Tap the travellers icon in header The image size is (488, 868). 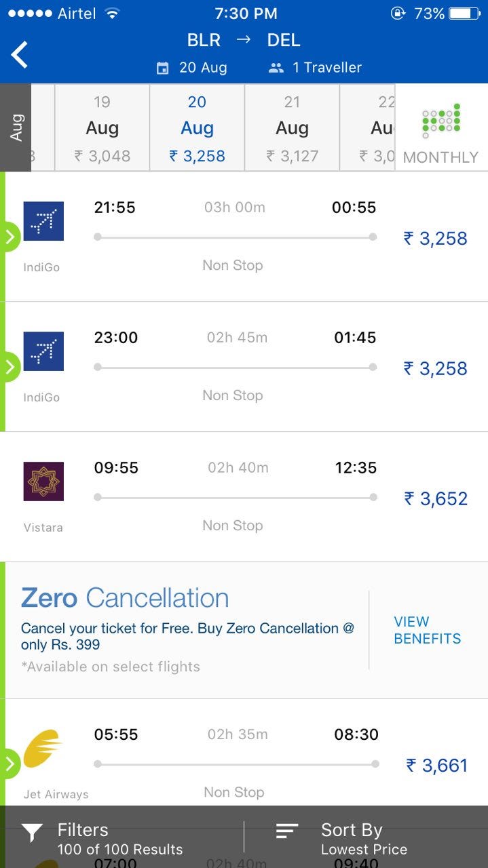276,68
